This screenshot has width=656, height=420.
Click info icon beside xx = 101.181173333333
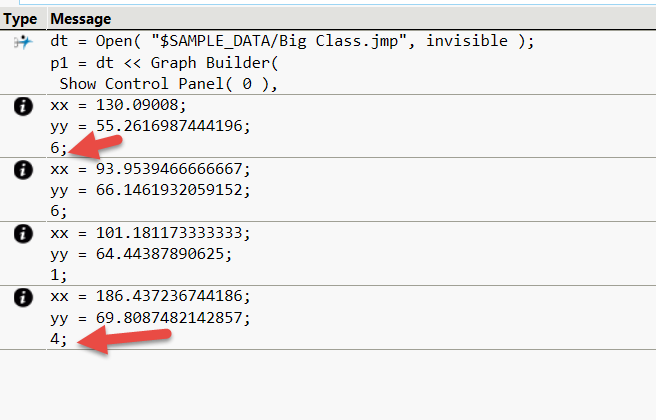click(x=21, y=234)
